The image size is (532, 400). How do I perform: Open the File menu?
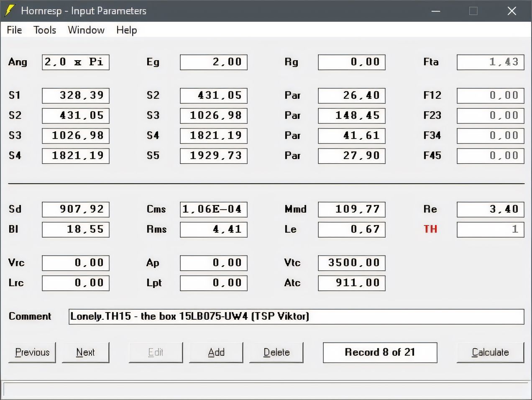(14, 30)
